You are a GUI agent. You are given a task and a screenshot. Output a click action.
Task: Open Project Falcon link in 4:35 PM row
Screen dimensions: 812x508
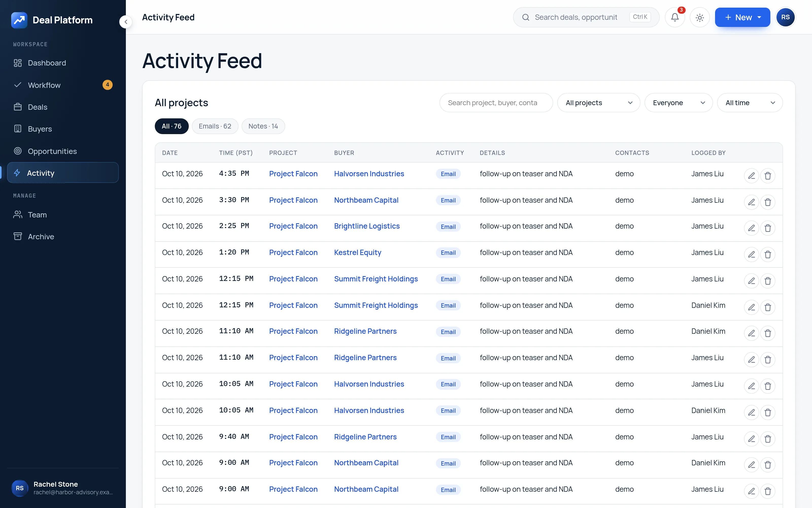293,174
